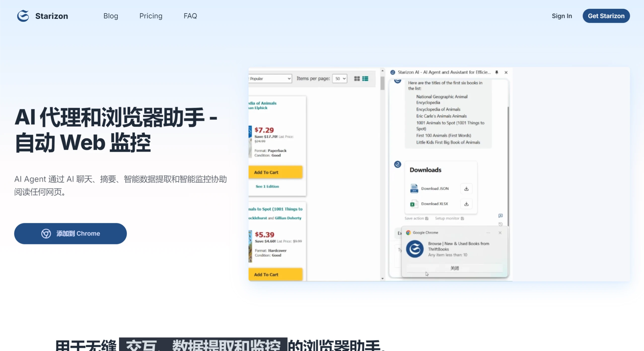Viewport: 644px width, 351px height.
Task: Click the See 1 Edition link
Action: [x=267, y=186]
